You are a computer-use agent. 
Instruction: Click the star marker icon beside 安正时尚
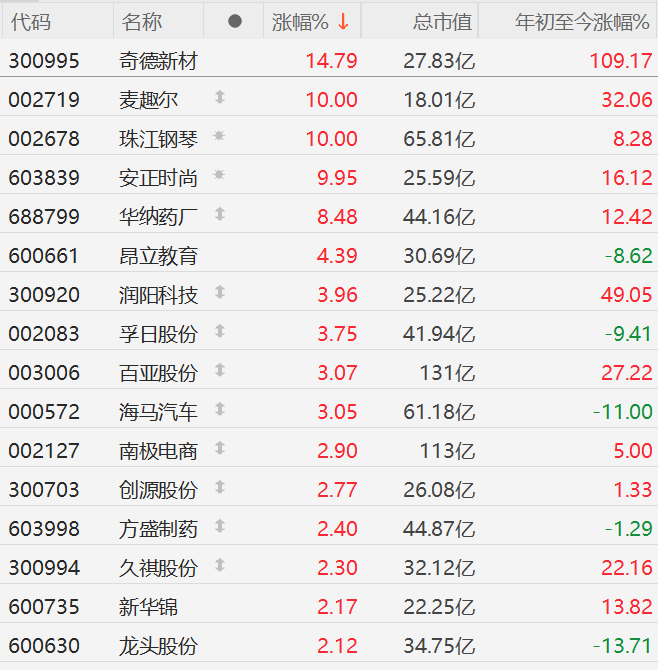pyautogui.click(x=219, y=175)
